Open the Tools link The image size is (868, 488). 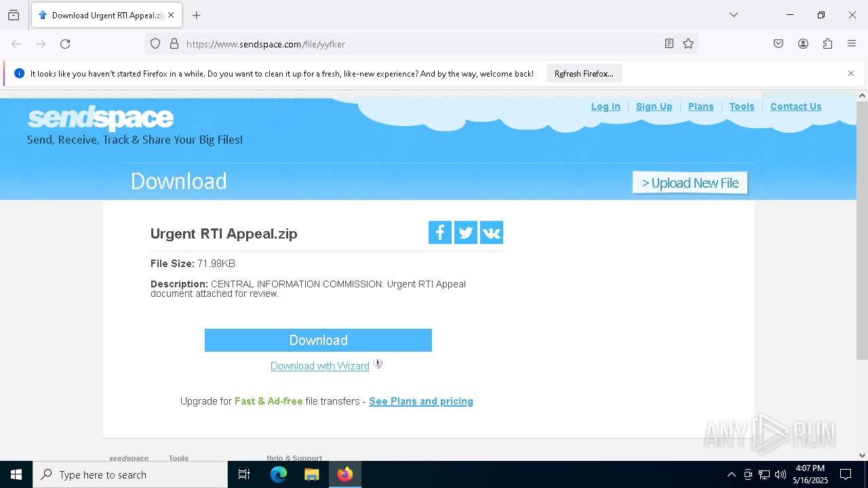(x=742, y=106)
